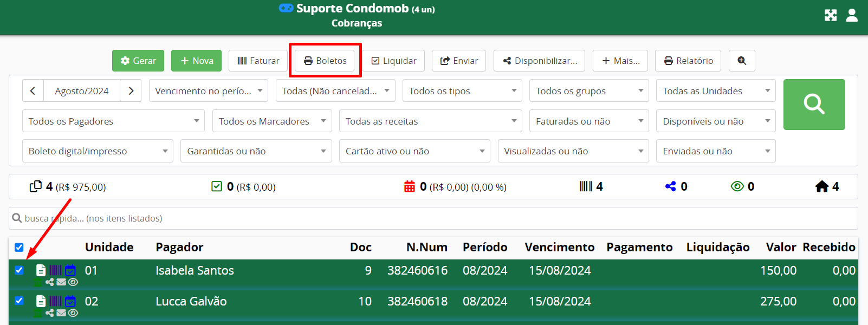Click the Disponibilizar... button
This screenshot has width=868, height=325.
click(x=540, y=61)
